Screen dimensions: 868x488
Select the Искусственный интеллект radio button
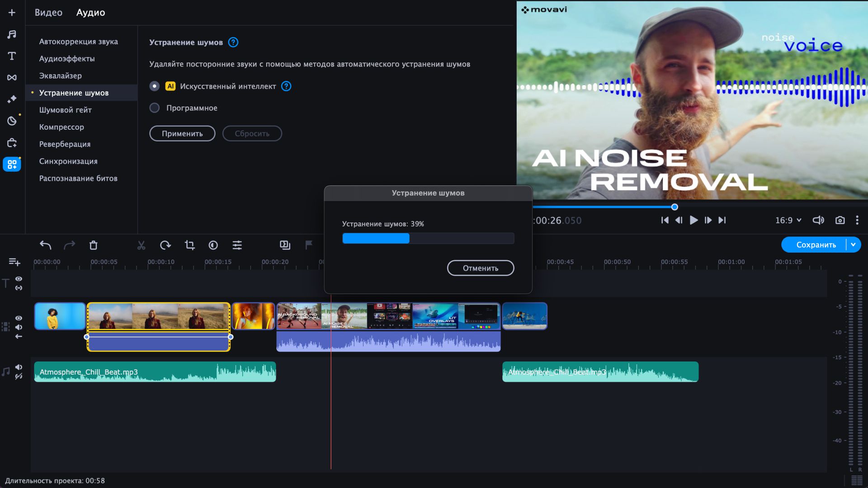154,86
